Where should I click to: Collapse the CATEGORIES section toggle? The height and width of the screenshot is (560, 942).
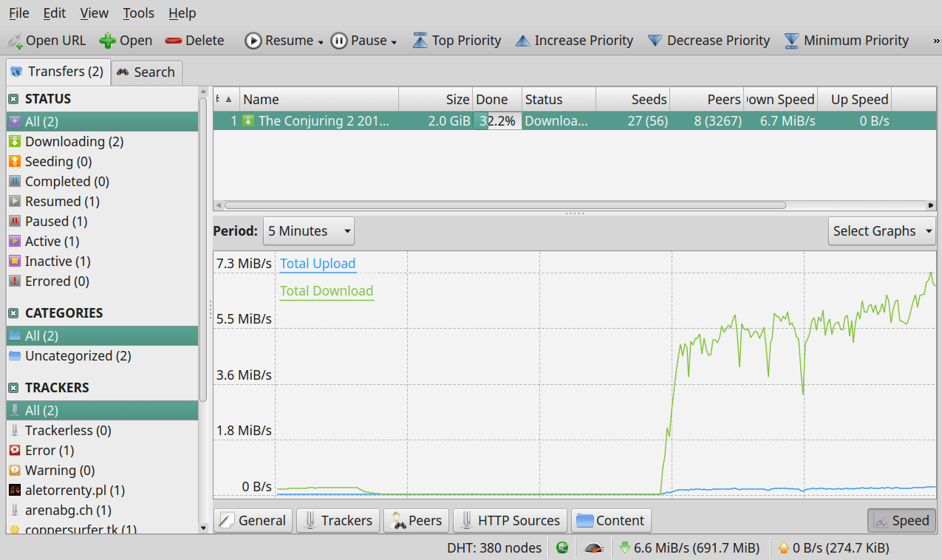pyautogui.click(x=13, y=313)
